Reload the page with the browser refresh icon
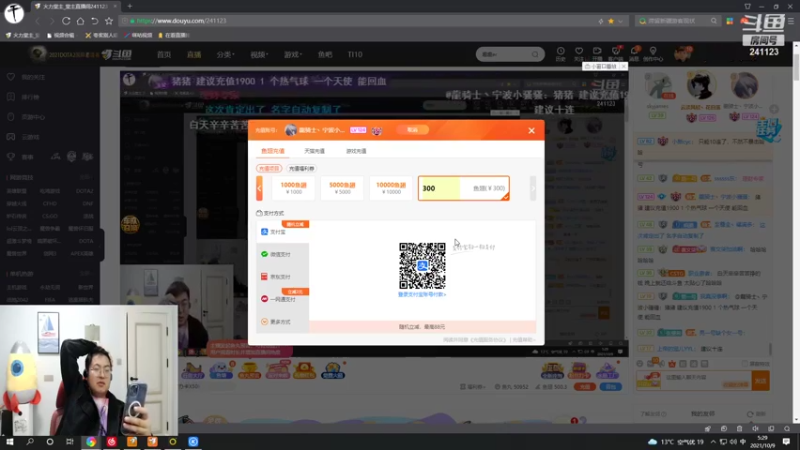The width and height of the screenshot is (800, 450). pyautogui.click(x=66, y=21)
